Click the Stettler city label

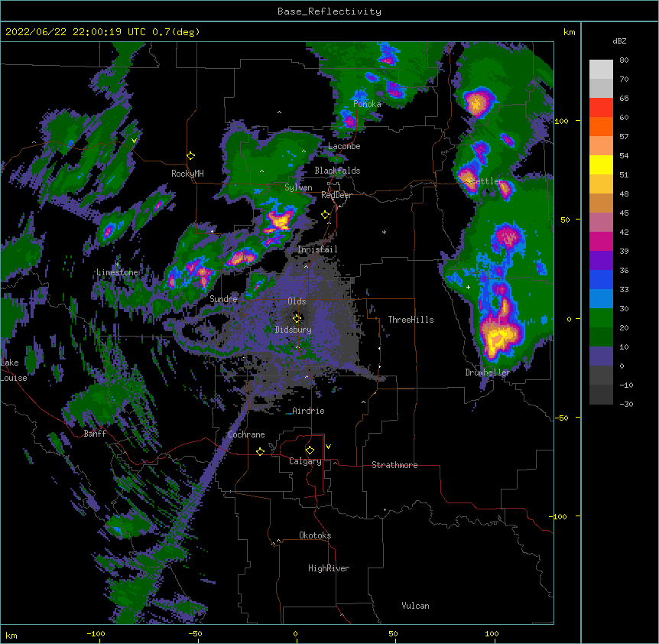point(485,181)
